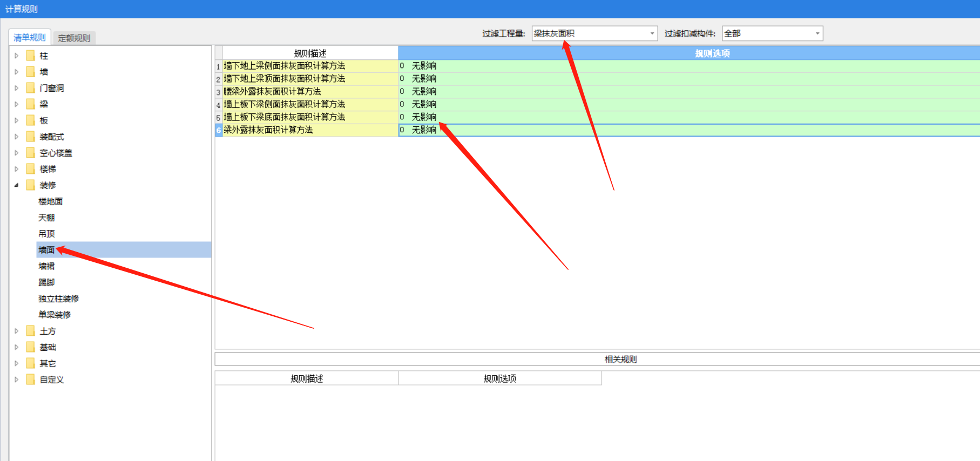This screenshot has height=461, width=980.
Task: Click the 土方 folder icon
Action: click(31, 331)
